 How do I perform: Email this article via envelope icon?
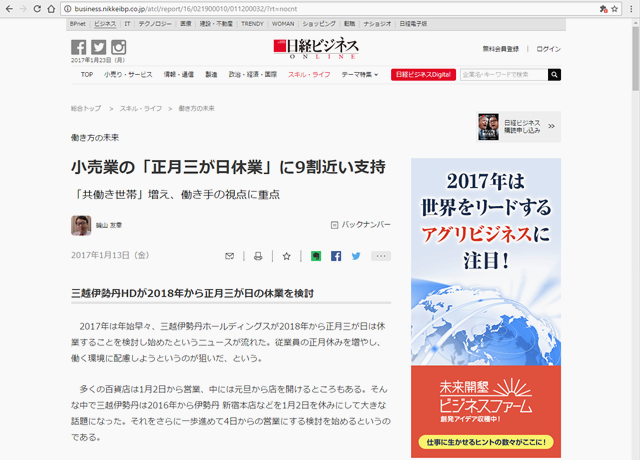(229, 256)
